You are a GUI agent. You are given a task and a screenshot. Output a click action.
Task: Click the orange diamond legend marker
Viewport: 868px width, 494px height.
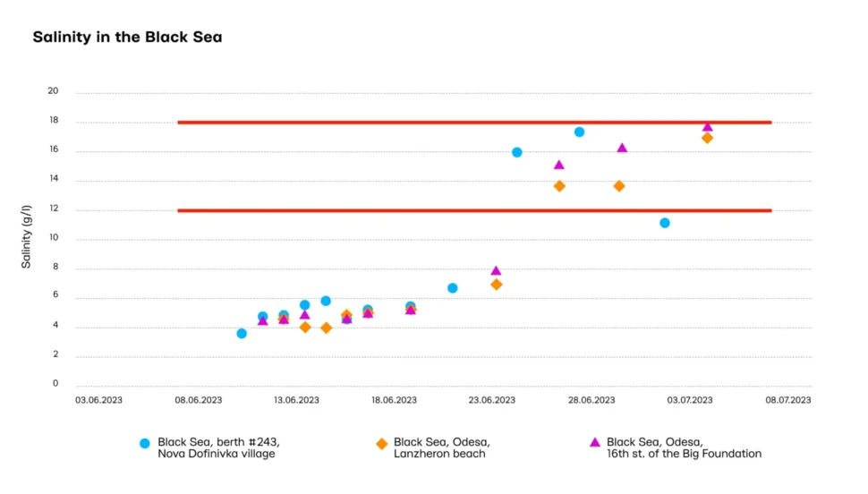[382, 443]
